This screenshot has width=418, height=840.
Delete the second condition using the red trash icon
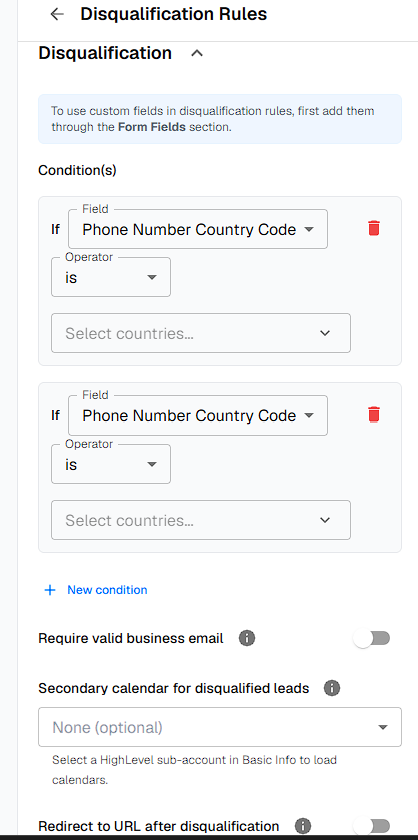374,415
